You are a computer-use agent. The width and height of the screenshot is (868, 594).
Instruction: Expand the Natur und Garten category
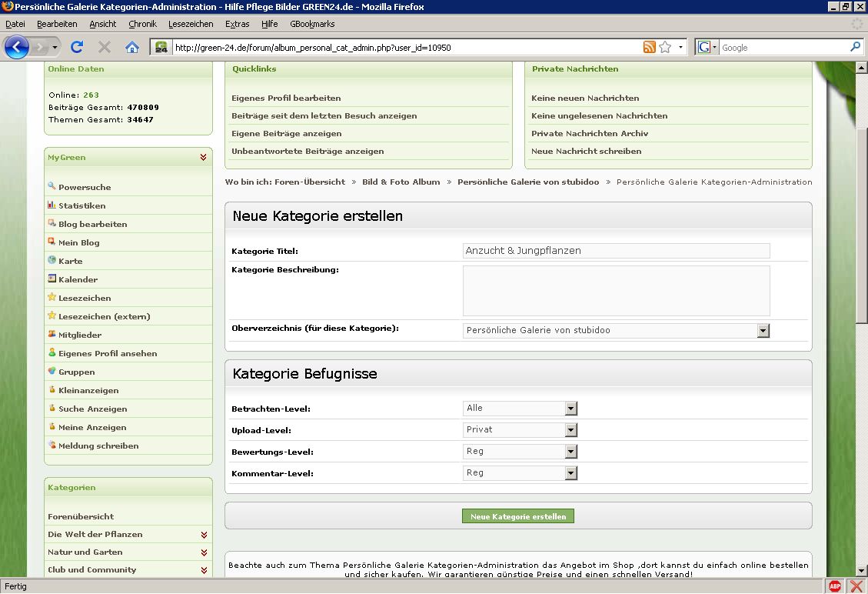pos(204,552)
